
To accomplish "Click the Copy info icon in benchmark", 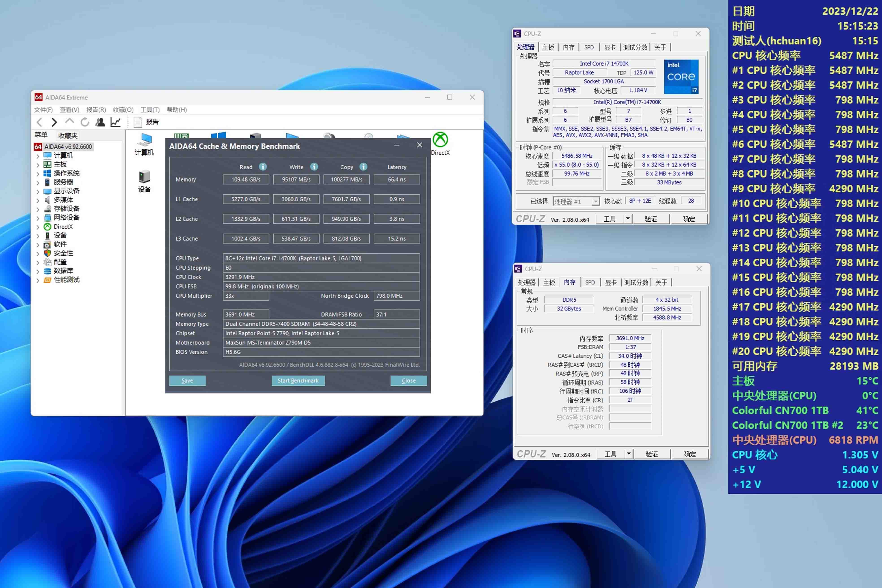I will click(x=363, y=166).
